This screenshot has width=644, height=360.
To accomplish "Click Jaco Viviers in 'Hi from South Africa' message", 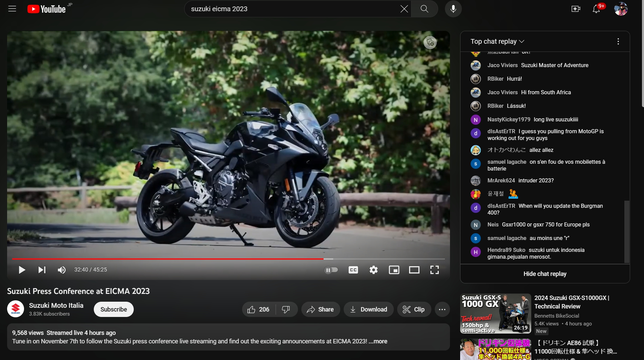I will (502, 92).
